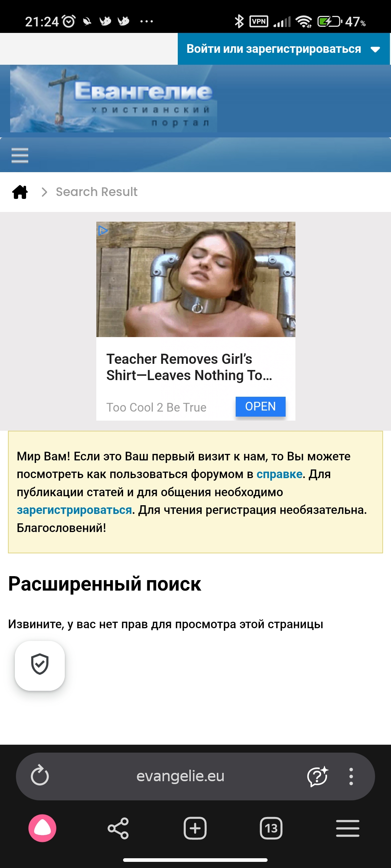Select the Search Result breadcrumb item
This screenshot has width=391, height=868.
click(x=97, y=192)
